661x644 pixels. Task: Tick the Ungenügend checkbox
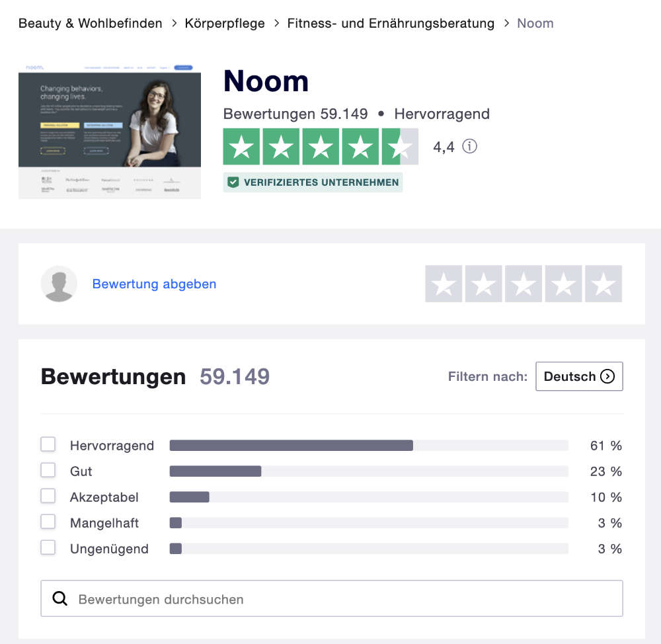pos(48,547)
